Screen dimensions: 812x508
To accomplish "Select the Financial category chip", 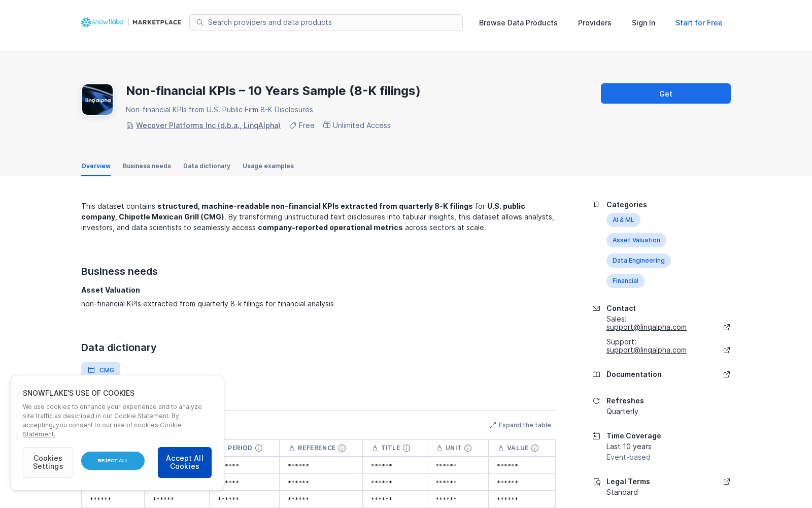I will [x=625, y=281].
